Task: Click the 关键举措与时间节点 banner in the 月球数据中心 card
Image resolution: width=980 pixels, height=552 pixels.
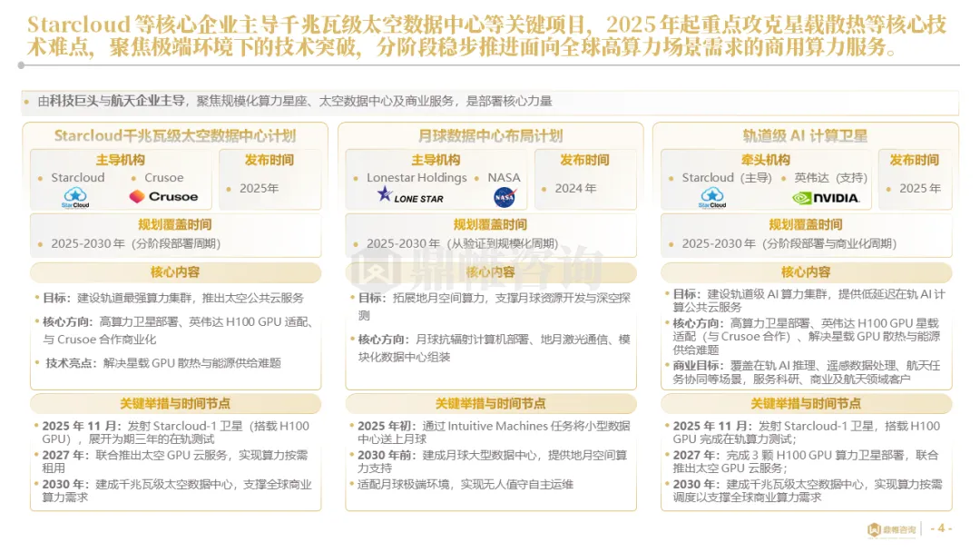Action: tap(491, 404)
